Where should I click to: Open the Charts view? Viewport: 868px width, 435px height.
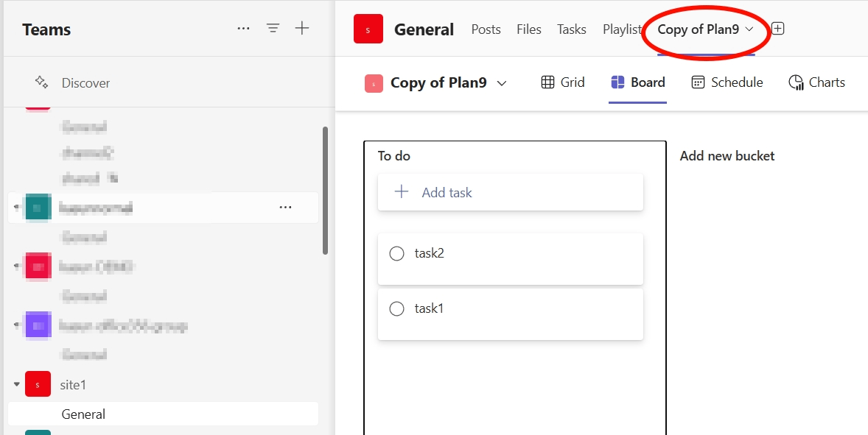pyautogui.click(x=816, y=82)
